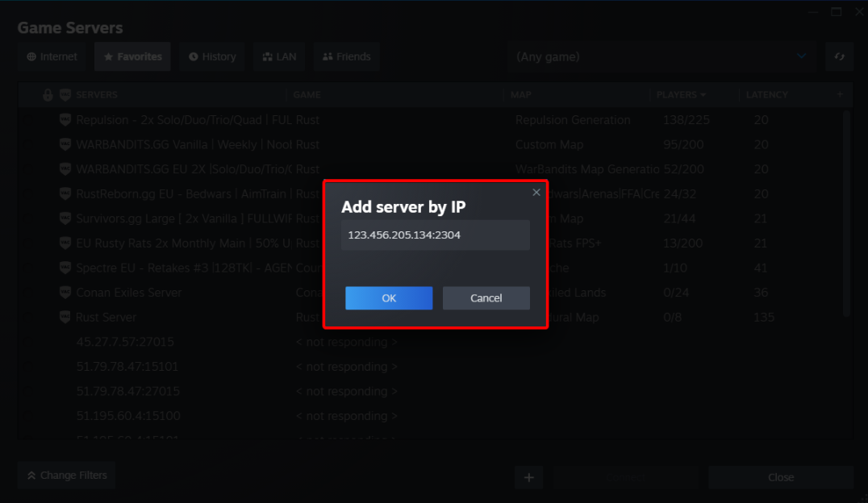Click the IP address input field
The image size is (868, 503).
coord(435,235)
